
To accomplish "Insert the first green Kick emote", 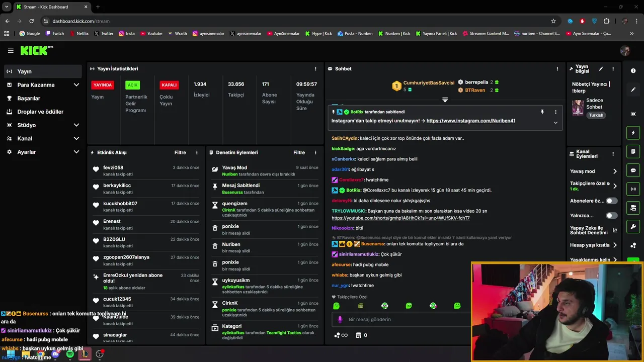I will [x=337, y=306].
